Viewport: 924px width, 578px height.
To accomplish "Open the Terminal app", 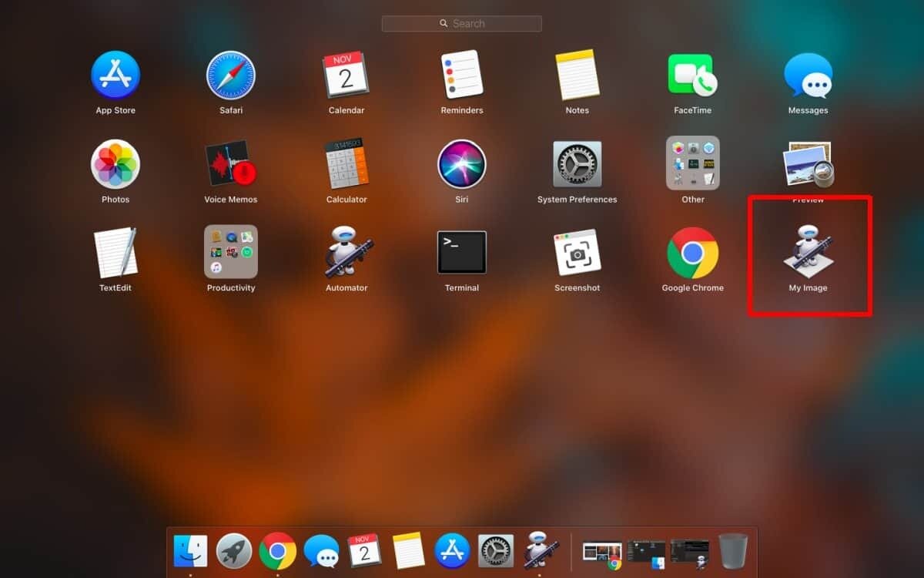I will point(462,252).
